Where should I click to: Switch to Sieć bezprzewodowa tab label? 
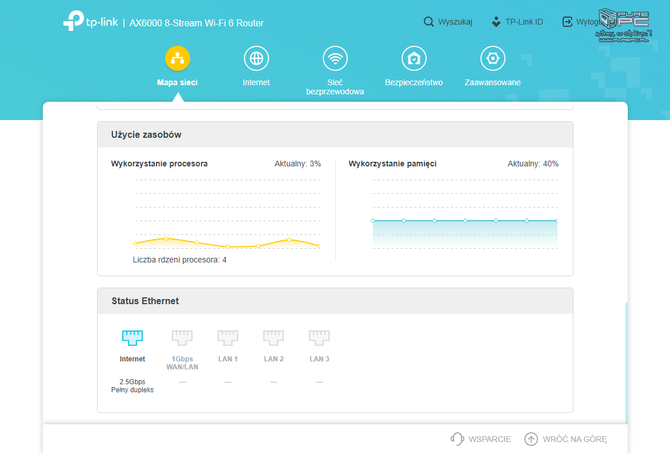click(x=335, y=87)
